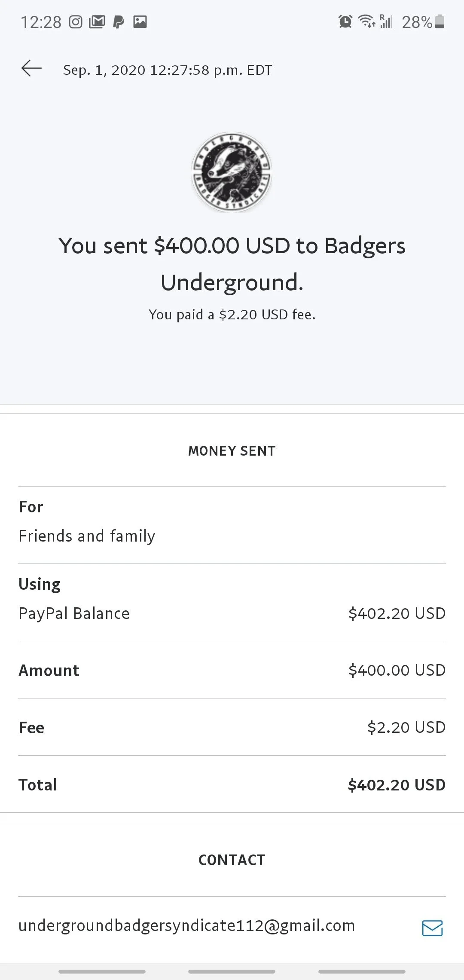The height and width of the screenshot is (980, 464).
Task: Tap the transaction date and time header
Action: click(x=168, y=70)
